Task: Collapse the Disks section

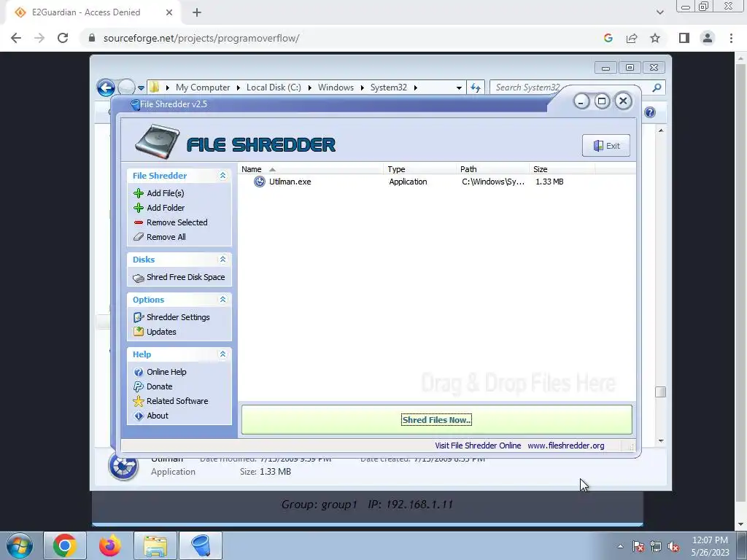Action: pos(222,260)
